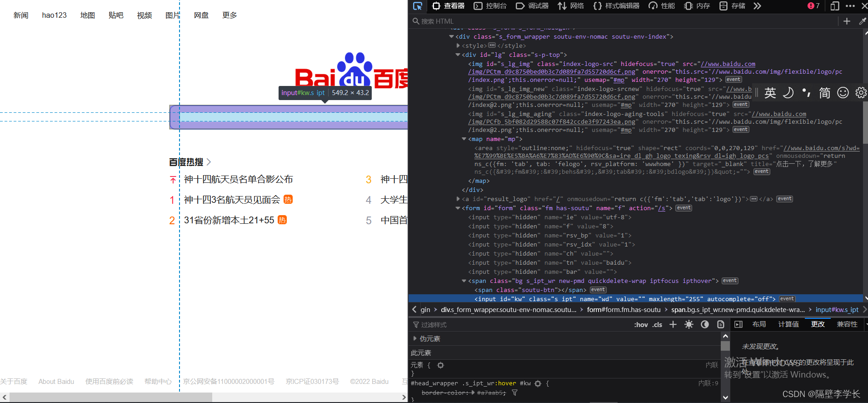Collapse the s_form_wrapper div node
868x403 pixels.
451,36
